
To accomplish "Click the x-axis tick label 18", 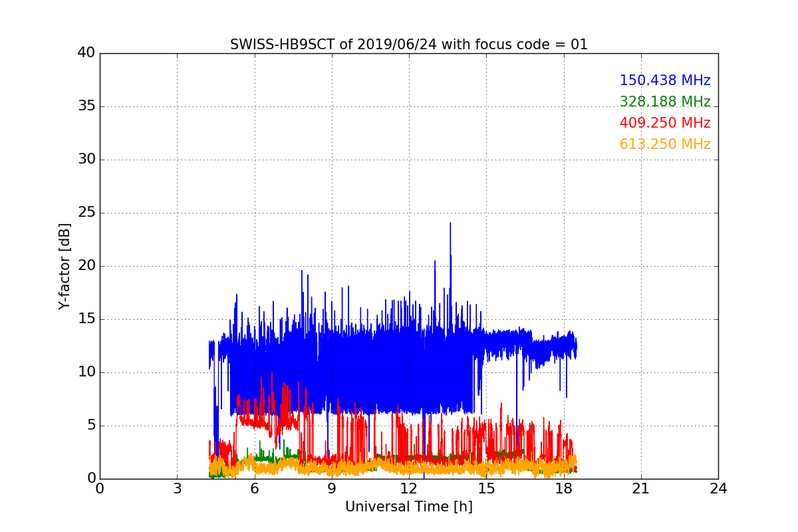I will (x=564, y=489).
